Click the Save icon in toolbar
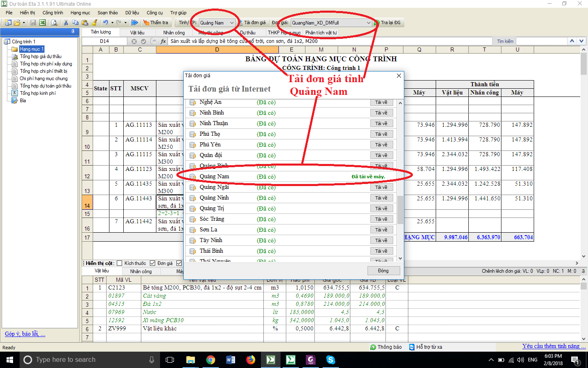 tap(33, 23)
